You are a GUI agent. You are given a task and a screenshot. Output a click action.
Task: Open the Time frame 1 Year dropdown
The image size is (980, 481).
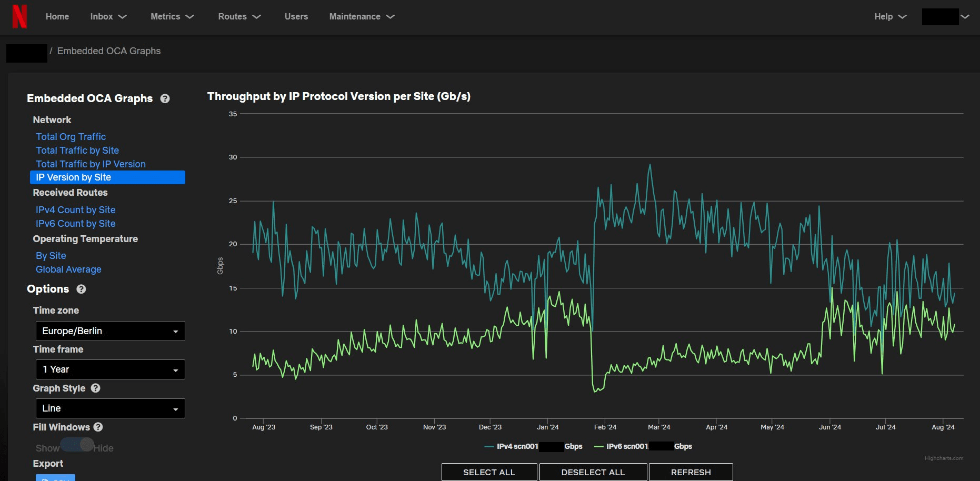click(111, 369)
